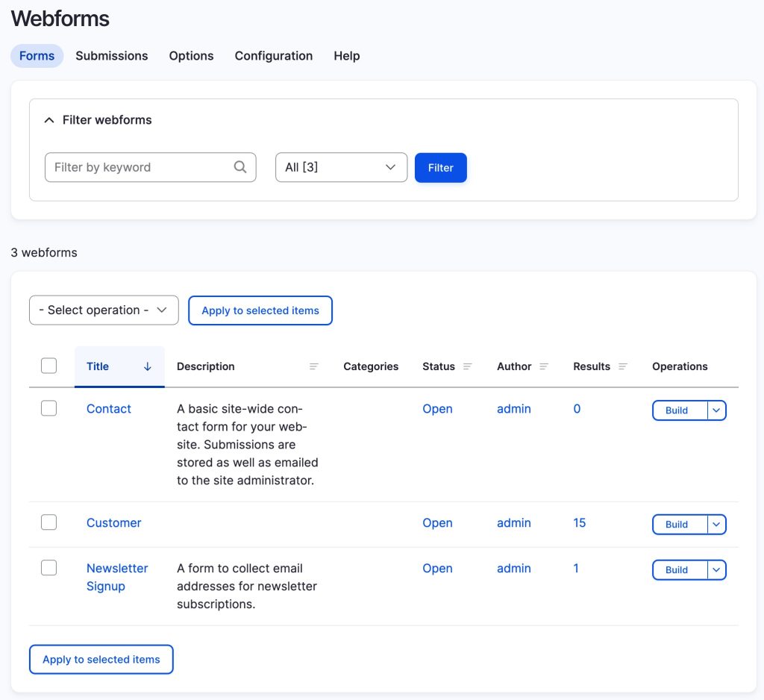The image size is (764, 700).
Task: Click Build button for Contact form
Action: [680, 410]
